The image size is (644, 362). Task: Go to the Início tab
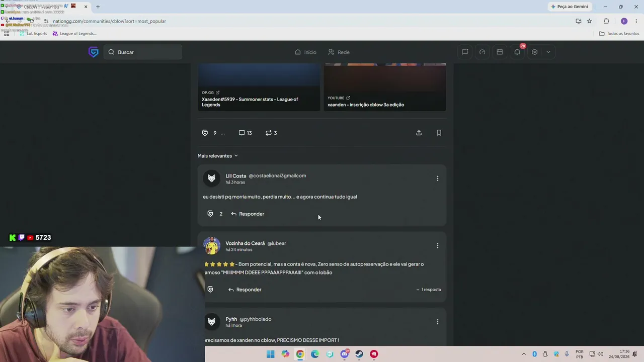305,52
